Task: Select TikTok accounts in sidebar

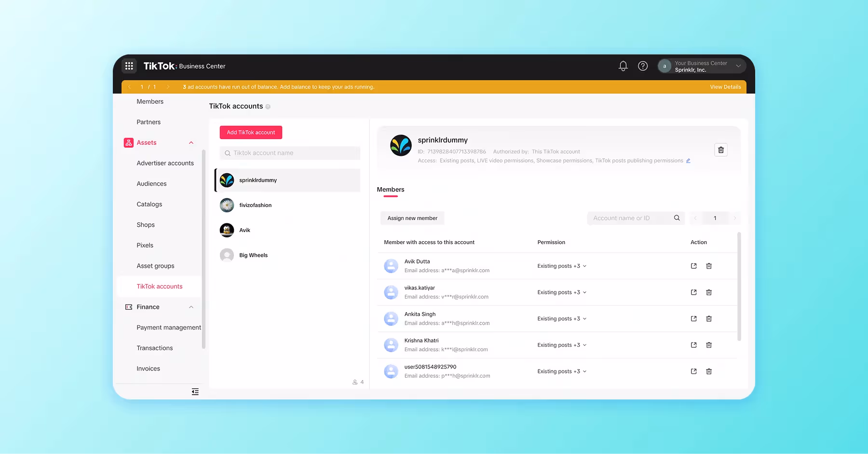Action: point(159,287)
